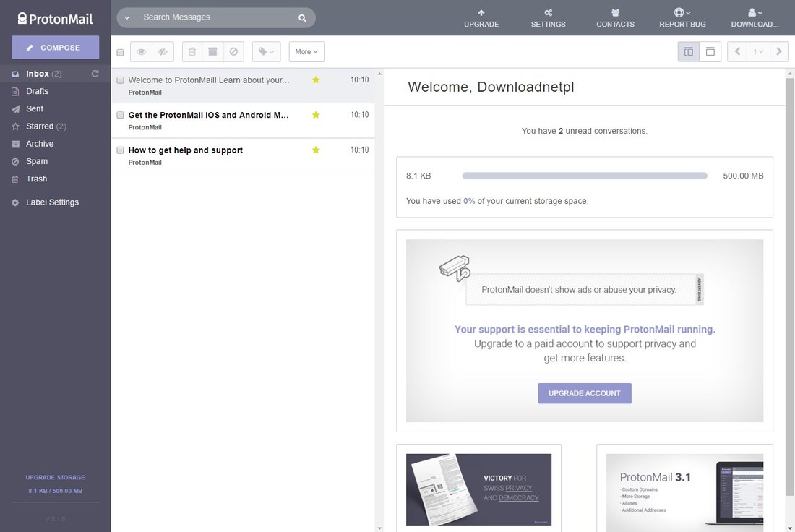Open Contacts from the top bar
795x532 pixels.
coord(615,18)
